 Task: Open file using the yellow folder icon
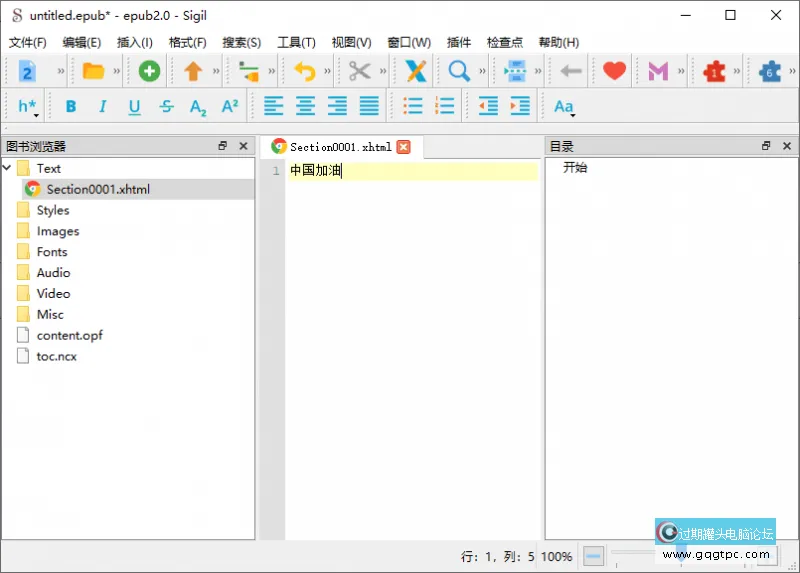point(93,71)
